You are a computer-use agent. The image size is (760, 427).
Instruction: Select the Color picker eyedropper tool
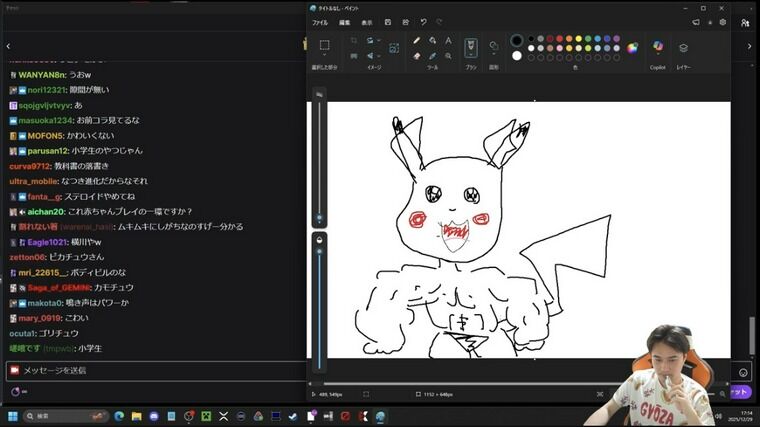point(432,56)
